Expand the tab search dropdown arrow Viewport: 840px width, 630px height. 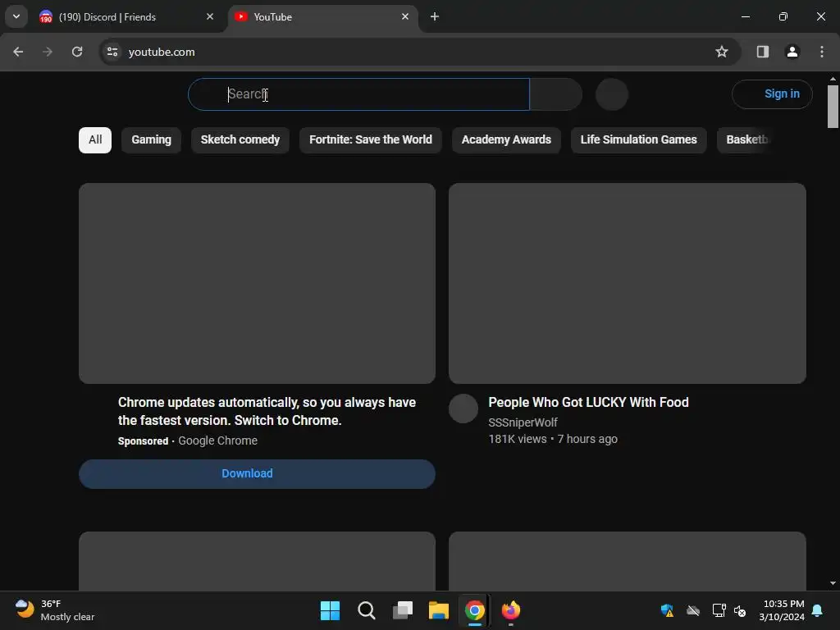[16, 16]
